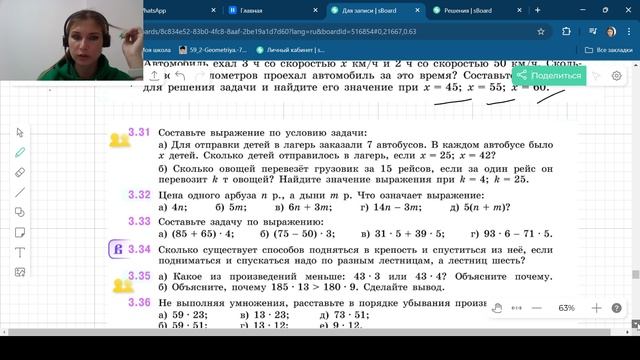The image size is (640, 360).
Task: Select the cursor pointer tool
Action: click(x=20, y=133)
